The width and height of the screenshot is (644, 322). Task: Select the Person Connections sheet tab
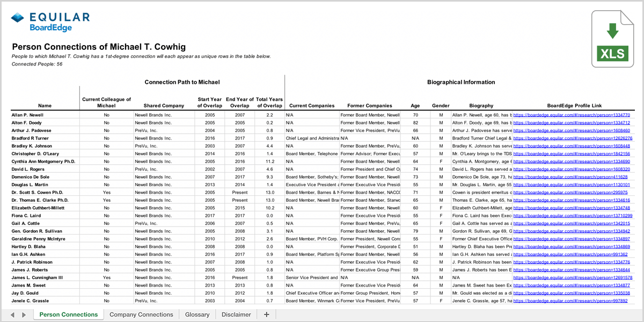[69, 314]
